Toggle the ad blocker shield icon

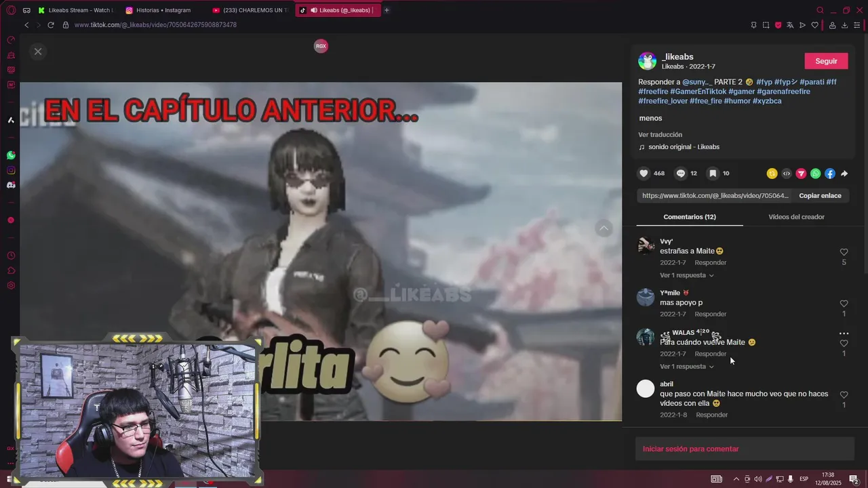pyautogui.click(x=778, y=25)
